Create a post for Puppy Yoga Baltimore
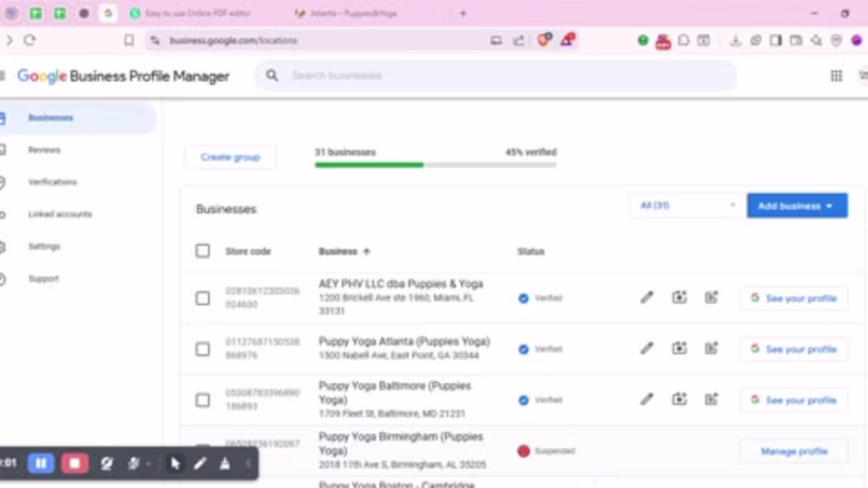Screen dimensions: 868x488 712,399
